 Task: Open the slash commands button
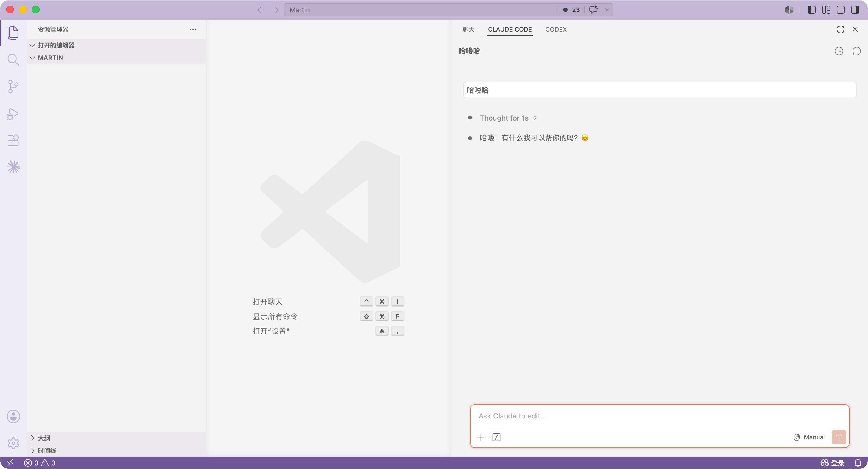(x=496, y=437)
